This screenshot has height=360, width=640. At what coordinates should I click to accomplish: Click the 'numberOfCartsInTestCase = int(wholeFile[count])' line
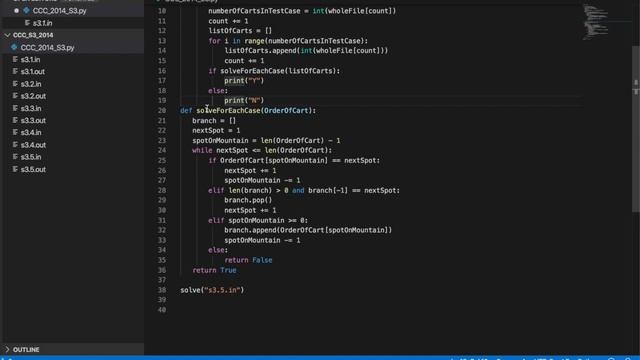click(x=302, y=11)
